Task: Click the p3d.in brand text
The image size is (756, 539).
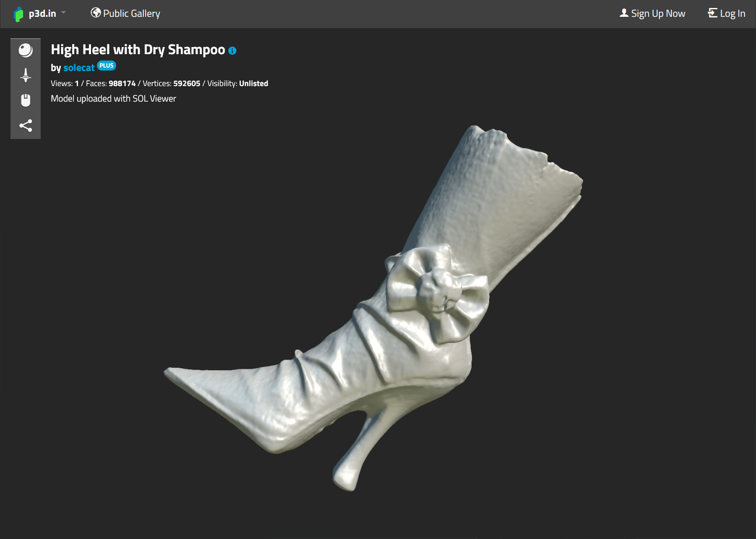Action: 42,13
